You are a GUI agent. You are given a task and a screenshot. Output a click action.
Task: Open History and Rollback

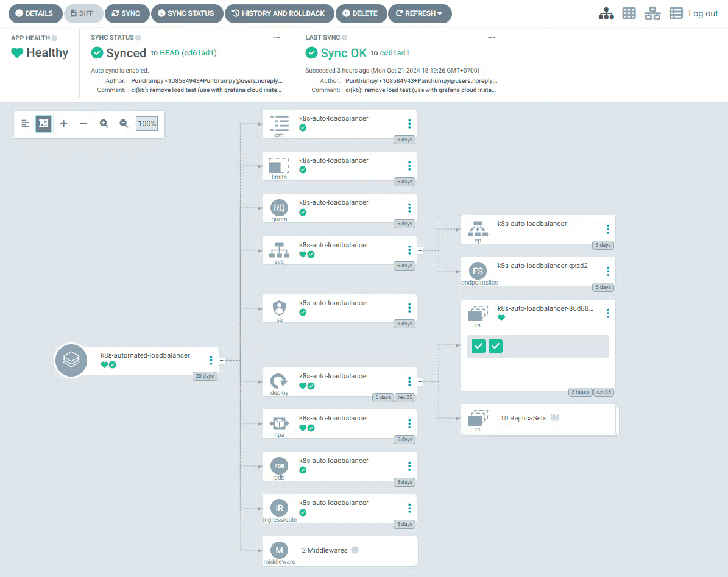[x=279, y=13]
